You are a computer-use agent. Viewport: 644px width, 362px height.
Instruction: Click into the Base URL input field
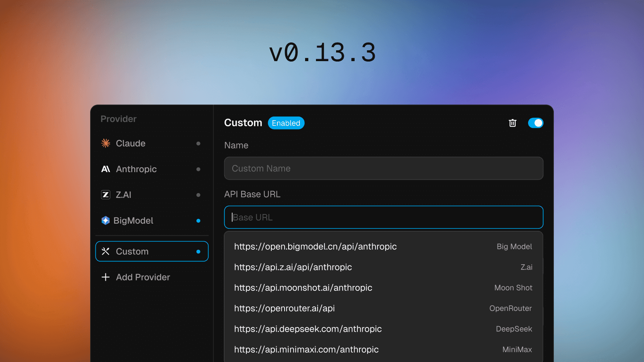point(383,217)
